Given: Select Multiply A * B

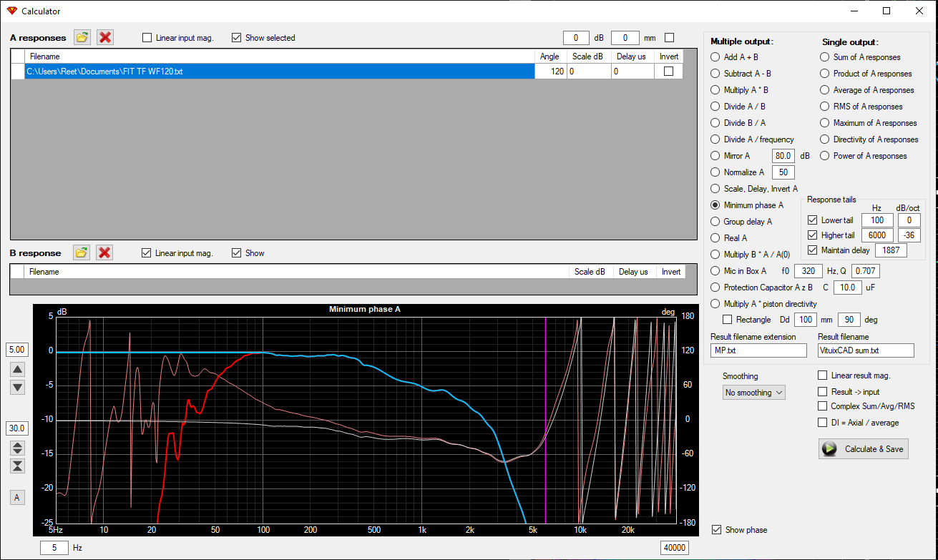Looking at the screenshot, I should (x=715, y=90).
